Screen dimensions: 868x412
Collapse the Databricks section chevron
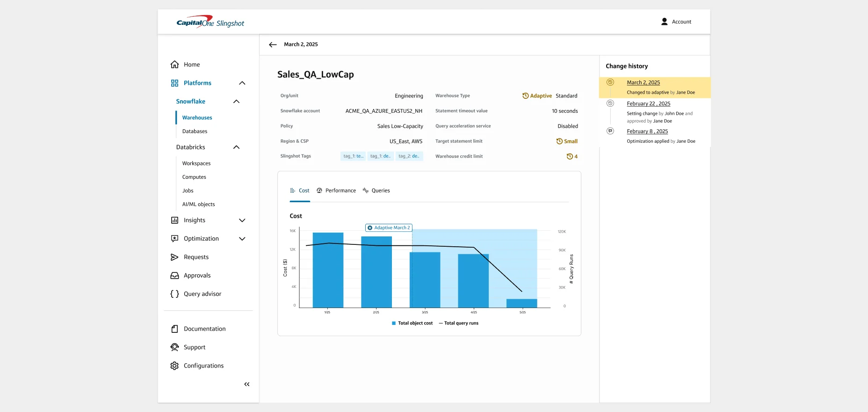click(x=236, y=147)
